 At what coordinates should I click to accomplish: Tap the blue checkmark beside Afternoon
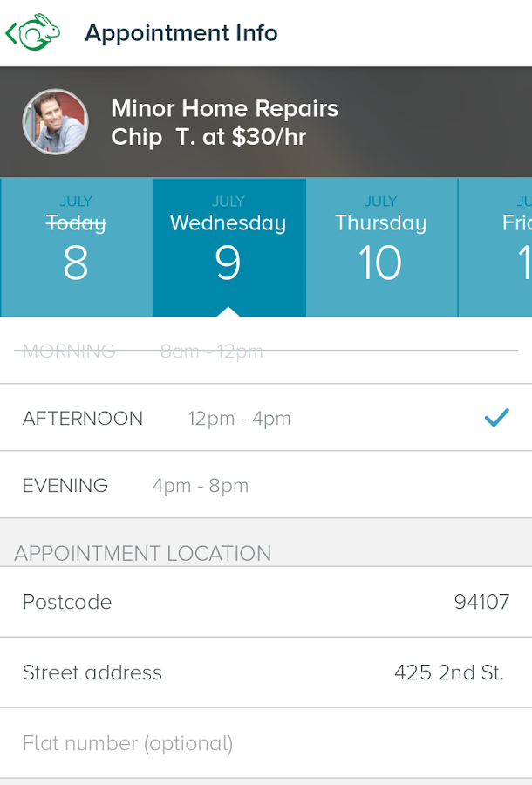point(496,417)
